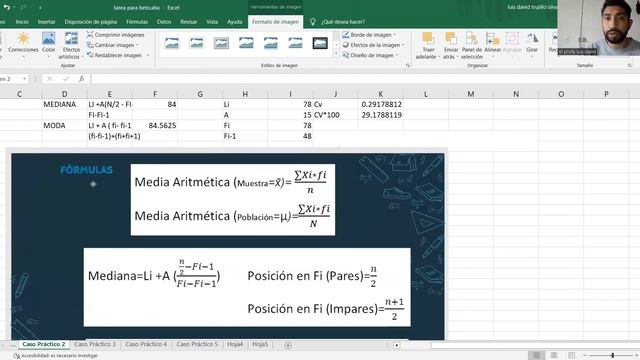Viewport: 640px width, 360px height.
Task: Click the CV*100 cell
Action: (x=336, y=115)
